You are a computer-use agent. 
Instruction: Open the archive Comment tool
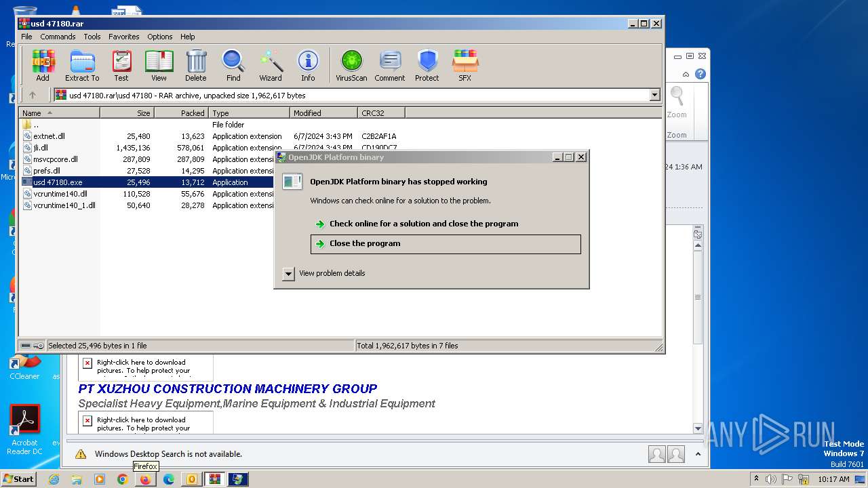[x=390, y=66]
